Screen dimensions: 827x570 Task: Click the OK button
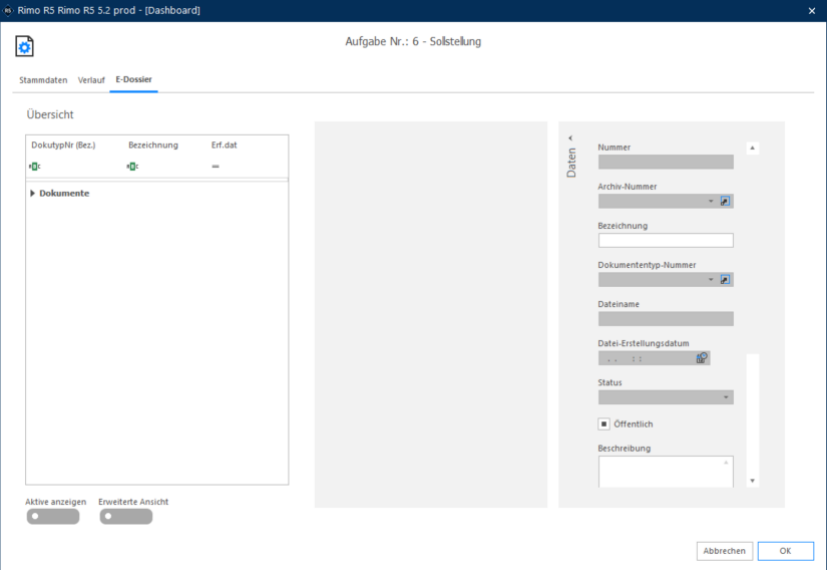pos(785,551)
